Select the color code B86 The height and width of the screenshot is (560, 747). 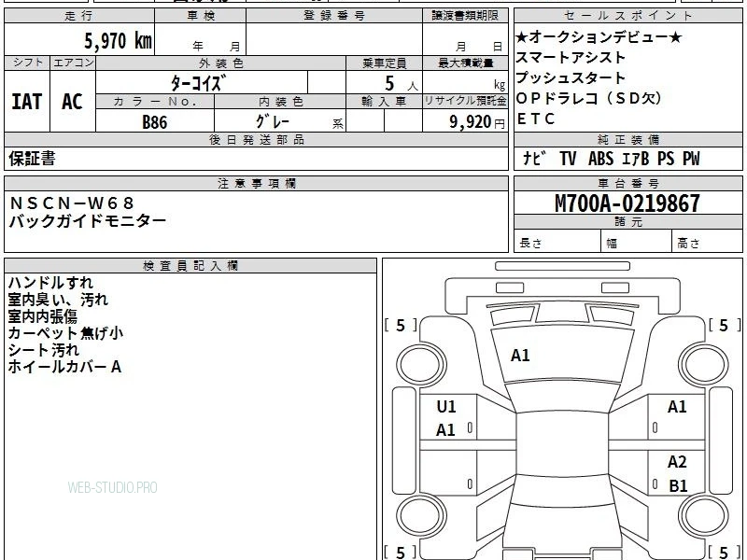pyautogui.click(x=155, y=122)
